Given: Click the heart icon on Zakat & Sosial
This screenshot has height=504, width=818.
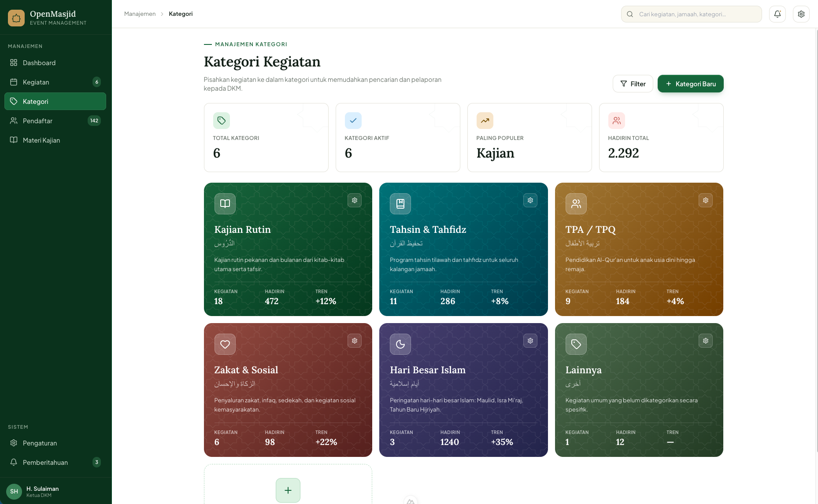Looking at the screenshot, I should 225,344.
